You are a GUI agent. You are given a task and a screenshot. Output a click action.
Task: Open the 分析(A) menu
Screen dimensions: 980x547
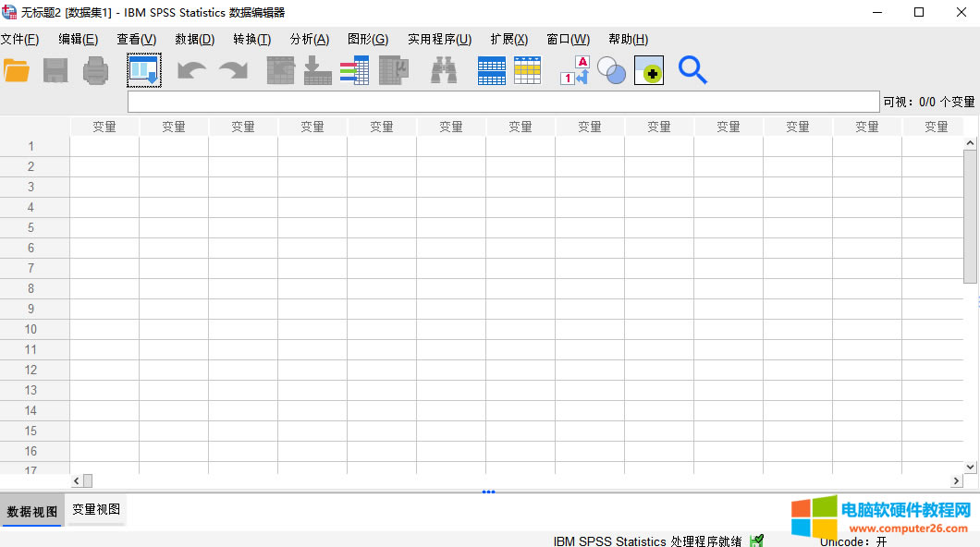coord(309,39)
